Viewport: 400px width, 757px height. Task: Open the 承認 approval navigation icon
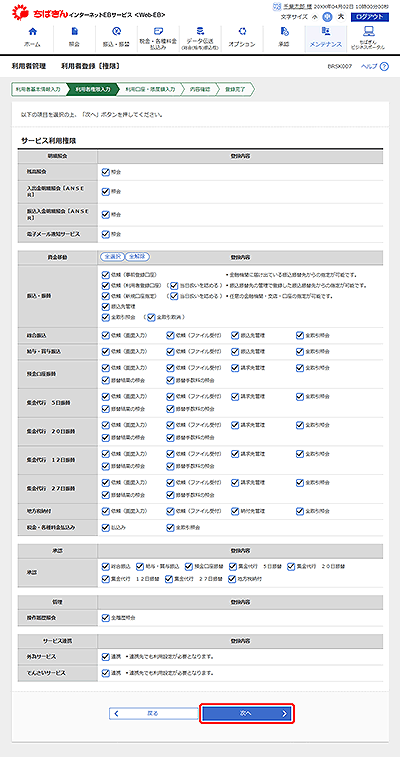(284, 32)
